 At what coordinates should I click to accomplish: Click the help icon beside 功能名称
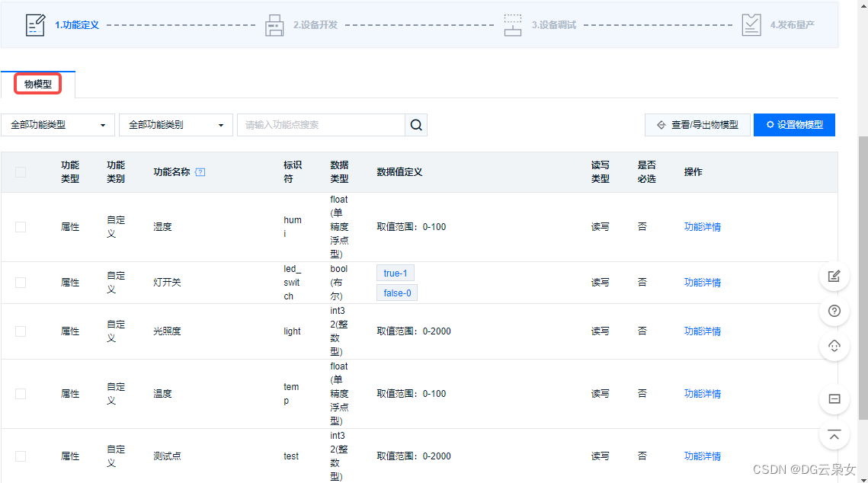[200, 172]
